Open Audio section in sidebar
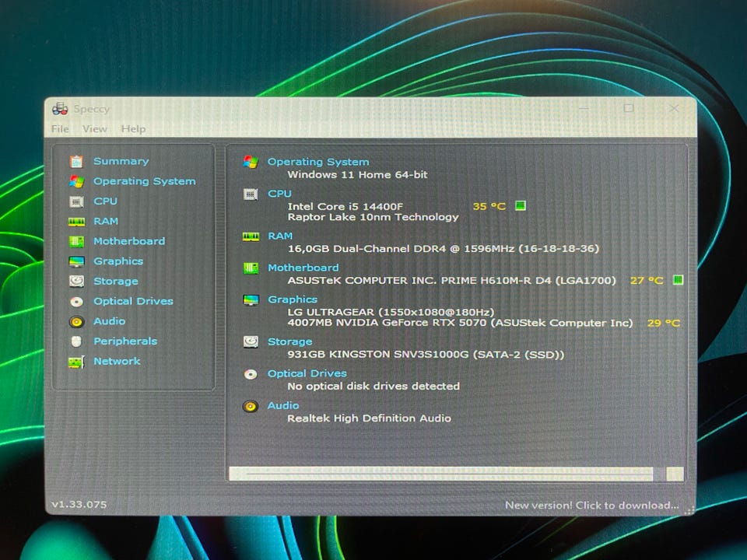The height and width of the screenshot is (560, 747). (110, 321)
